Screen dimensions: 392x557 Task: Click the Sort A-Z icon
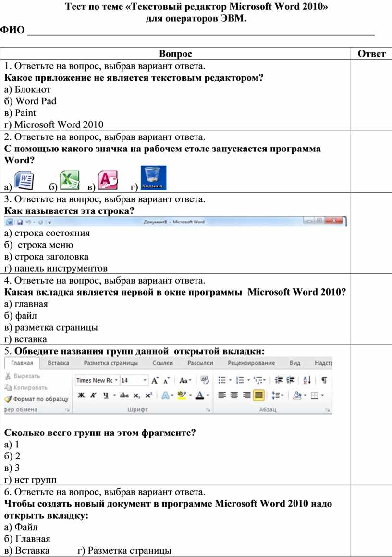(307, 380)
